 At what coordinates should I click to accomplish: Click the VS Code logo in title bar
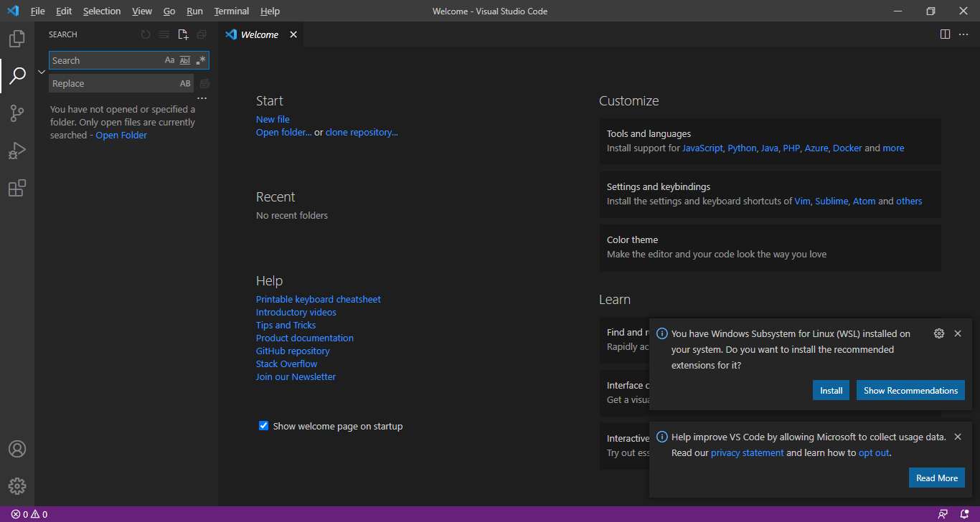pos(12,11)
